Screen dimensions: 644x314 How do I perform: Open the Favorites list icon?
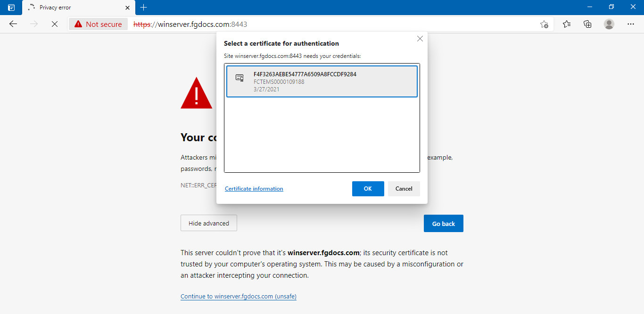[567, 24]
